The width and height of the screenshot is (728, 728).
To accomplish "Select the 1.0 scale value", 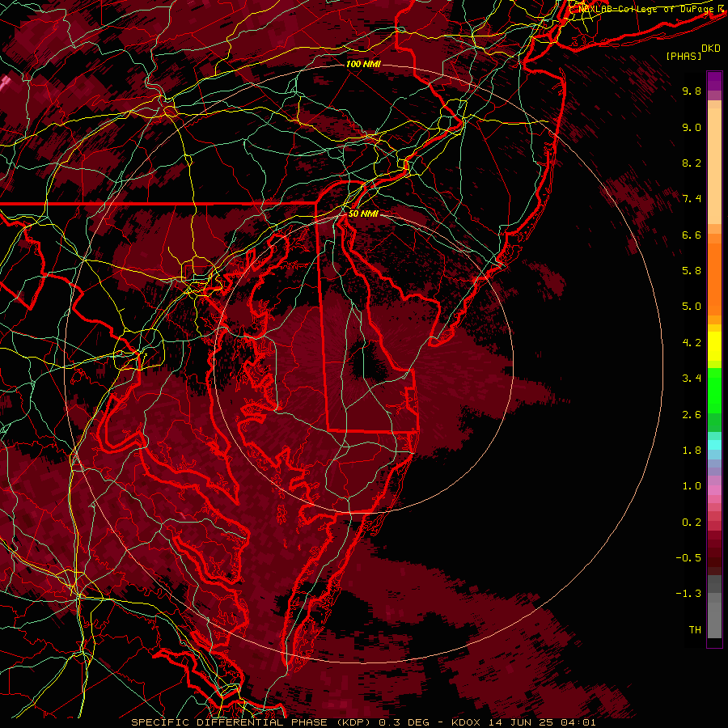I will click(x=692, y=486).
